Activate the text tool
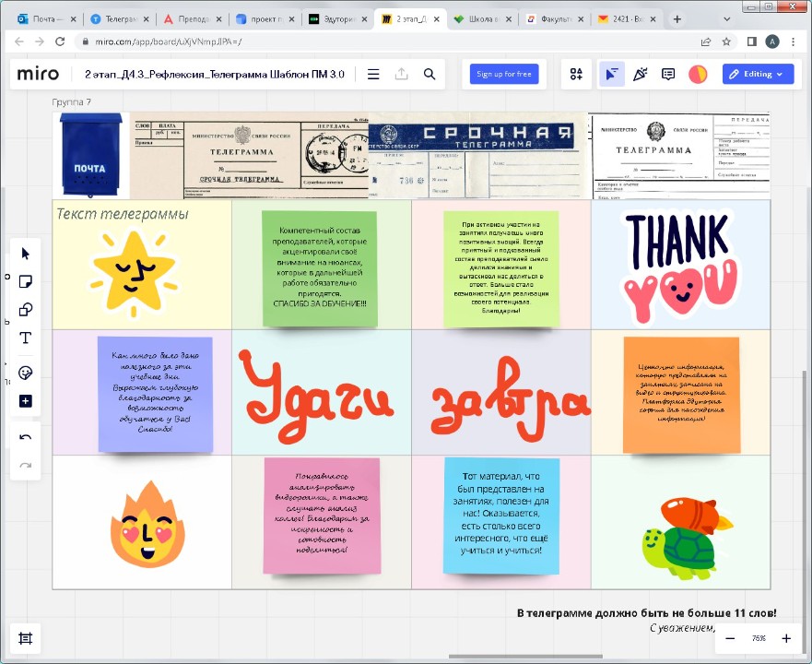This screenshot has height=664, width=812. (x=25, y=338)
